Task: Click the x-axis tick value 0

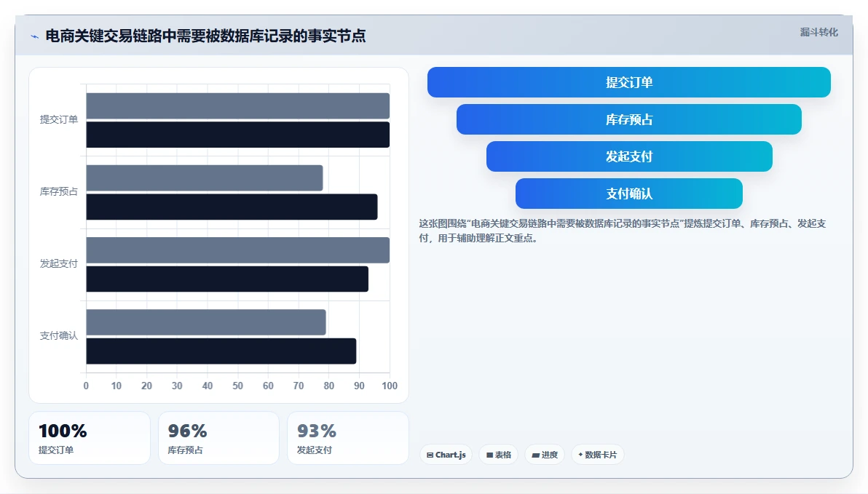Action: point(86,386)
